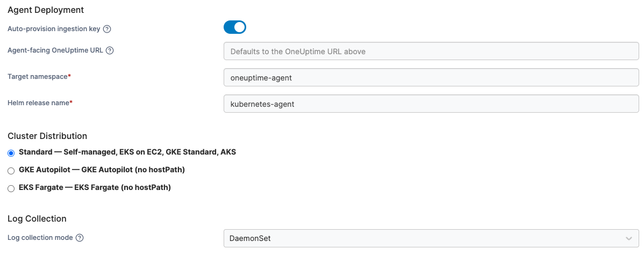Image resolution: width=644 pixels, height=256 pixels.
Task: Edit the Helm release name field
Action: pyautogui.click(x=431, y=104)
